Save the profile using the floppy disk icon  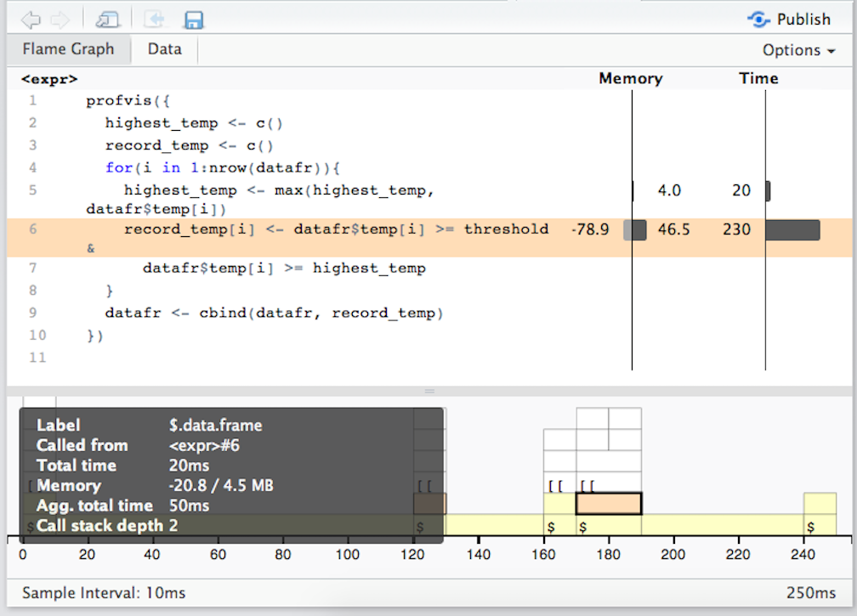pyautogui.click(x=194, y=19)
